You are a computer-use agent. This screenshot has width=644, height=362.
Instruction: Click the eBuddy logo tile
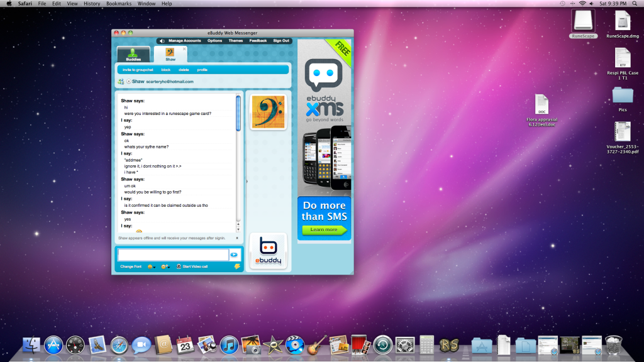coord(268,251)
